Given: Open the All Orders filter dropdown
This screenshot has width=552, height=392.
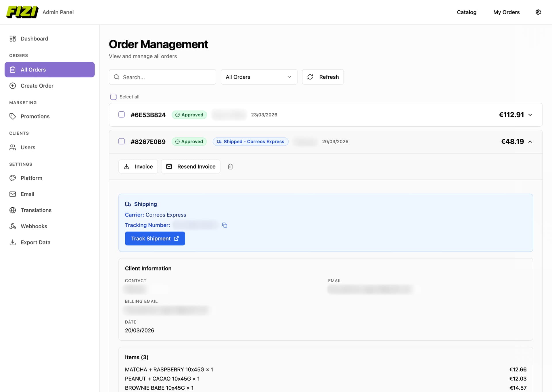Looking at the screenshot, I should 258,77.
